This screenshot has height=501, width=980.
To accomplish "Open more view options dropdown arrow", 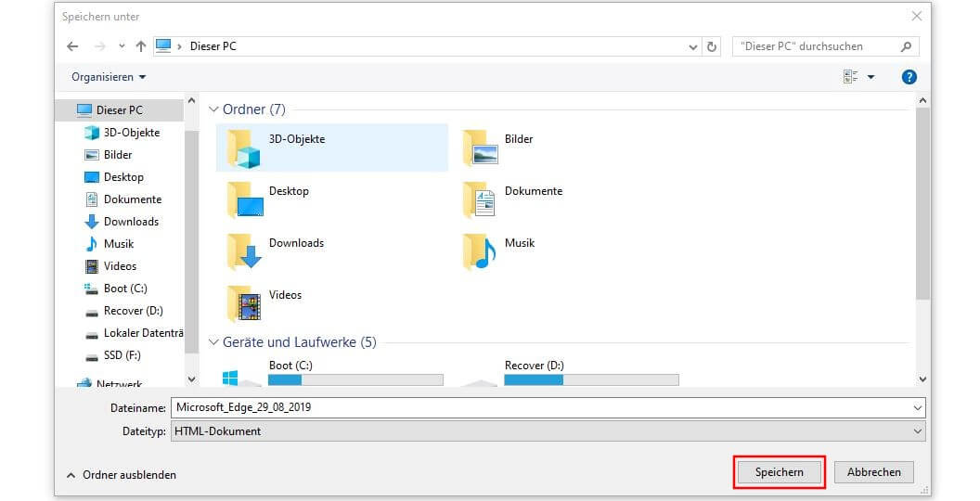I will 871,77.
